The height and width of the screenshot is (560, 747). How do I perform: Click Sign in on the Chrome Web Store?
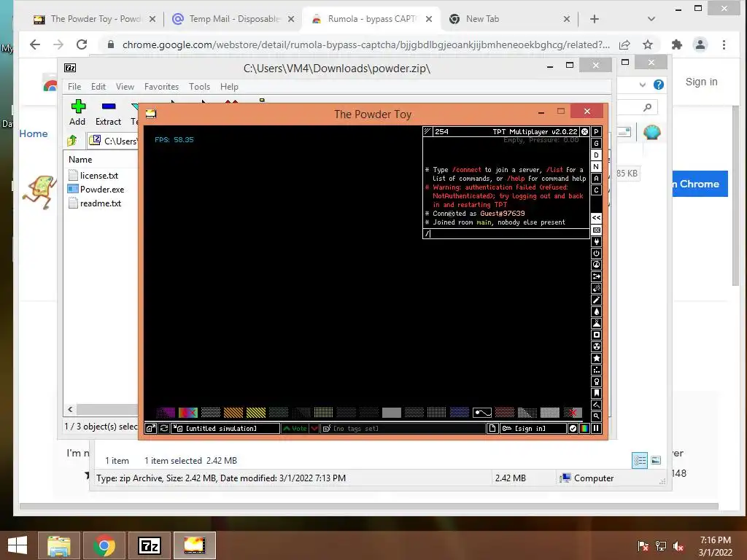click(x=701, y=82)
